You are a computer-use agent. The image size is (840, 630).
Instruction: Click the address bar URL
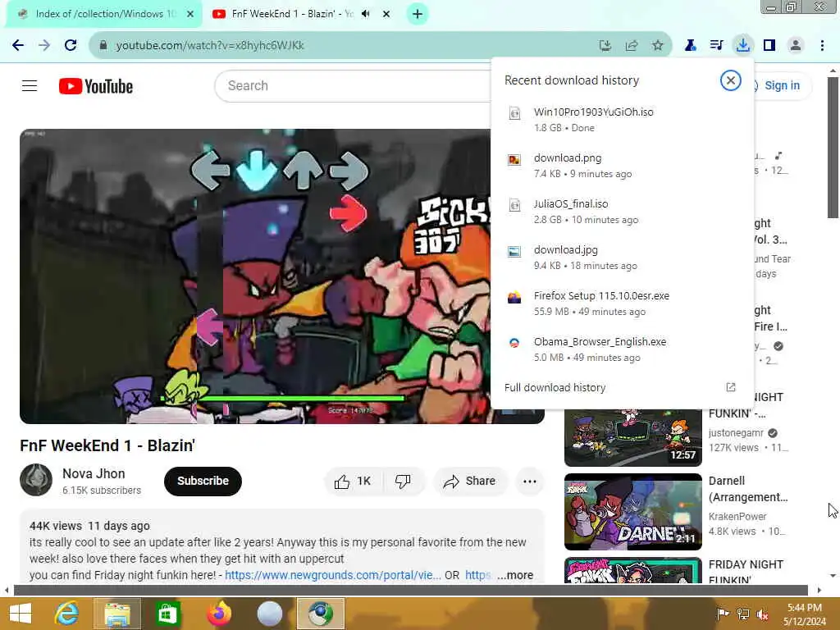click(x=210, y=46)
